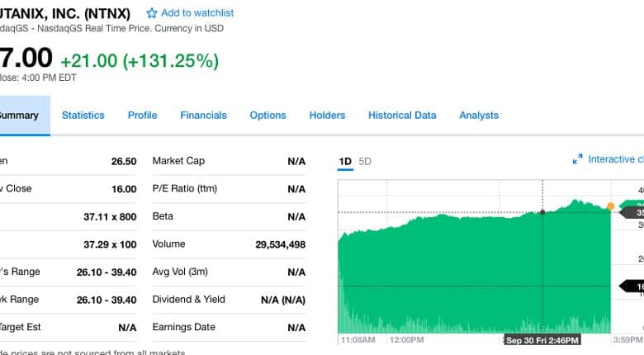This screenshot has width=644, height=355.
Task: Click the star icon beside Add to watchlist
Action: tap(152, 13)
